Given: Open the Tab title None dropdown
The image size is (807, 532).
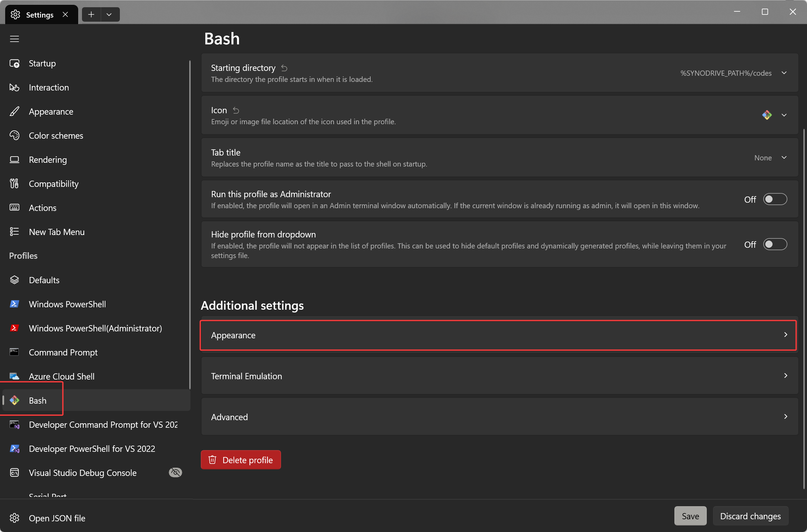Looking at the screenshot, I should (x=784, y=158).
